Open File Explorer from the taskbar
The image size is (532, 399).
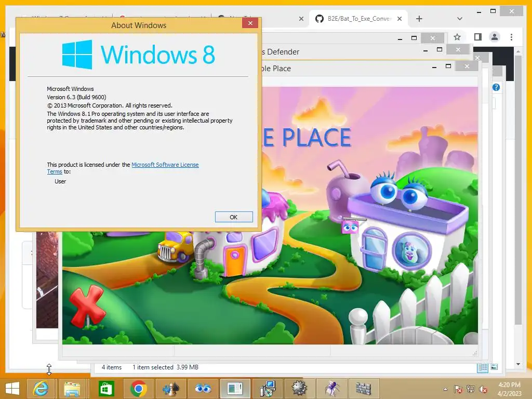click(x=72, y=389)
